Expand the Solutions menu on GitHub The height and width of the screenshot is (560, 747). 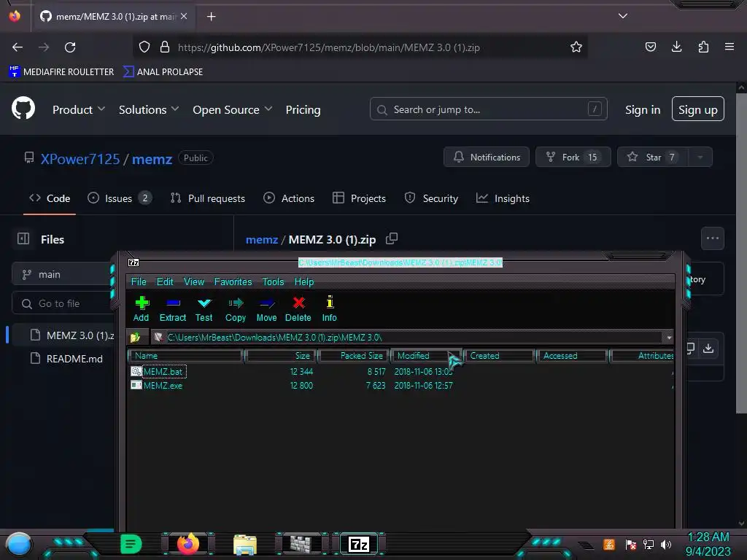(x=149, y=109)
